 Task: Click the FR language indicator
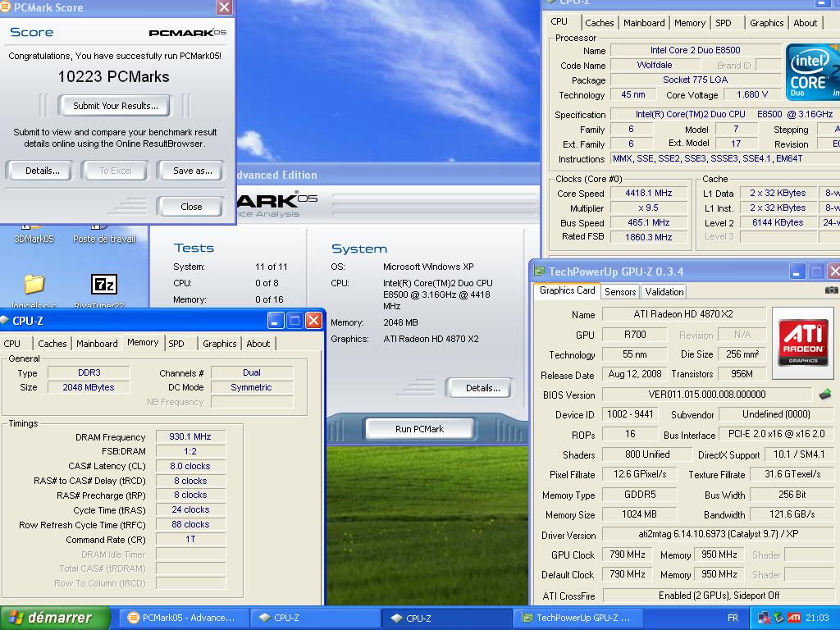(x=733, y=618)
